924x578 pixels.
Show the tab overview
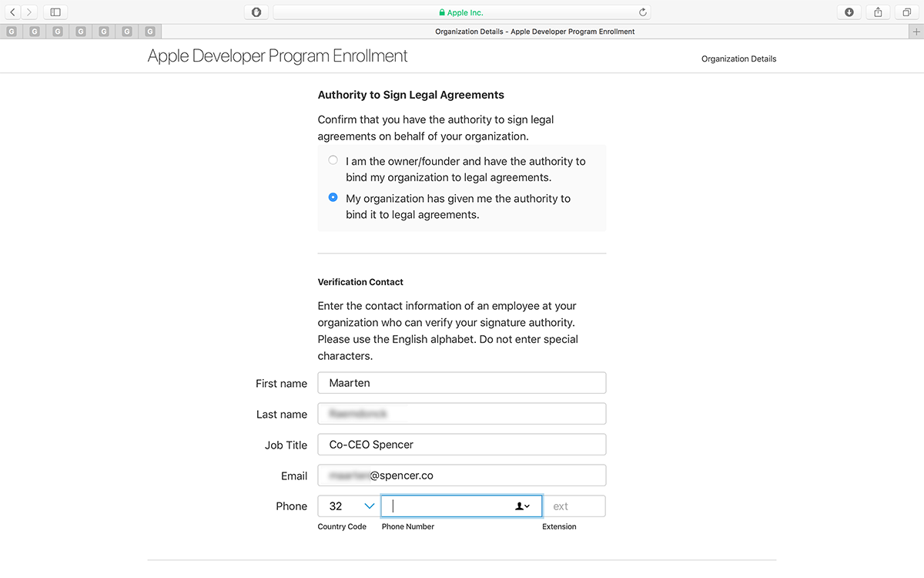tap(907, 12)
